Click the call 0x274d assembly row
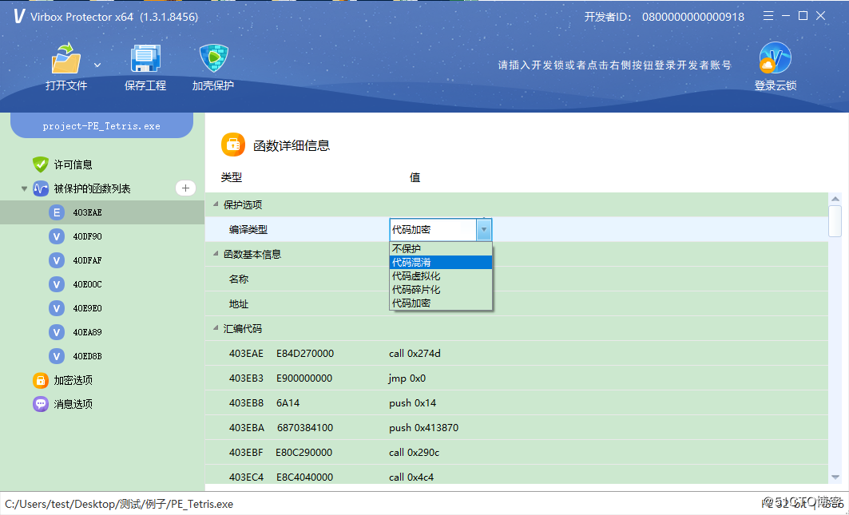Image resolution: width=849 pixels, height=515 pixels. (517, 354)
